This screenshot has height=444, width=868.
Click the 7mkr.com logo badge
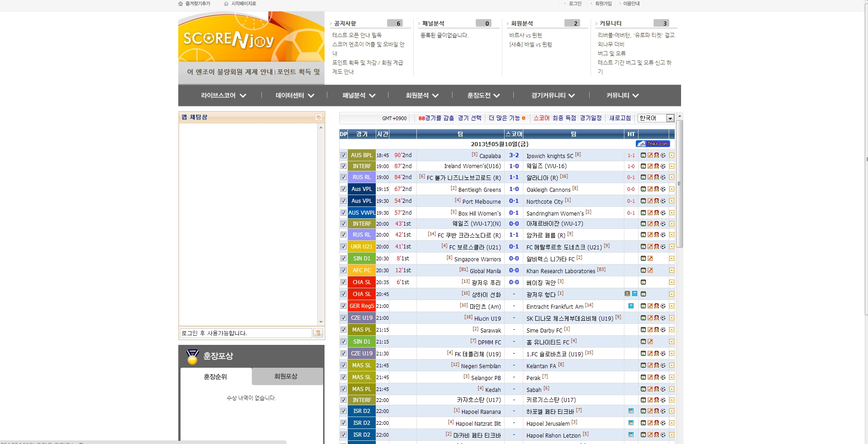(x=653, y=144)
